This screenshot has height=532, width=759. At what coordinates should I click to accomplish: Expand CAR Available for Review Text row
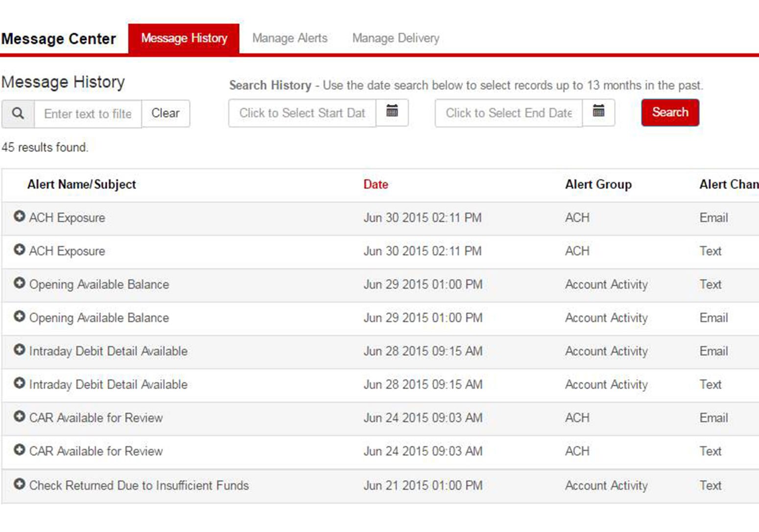[x=19, y=450]
